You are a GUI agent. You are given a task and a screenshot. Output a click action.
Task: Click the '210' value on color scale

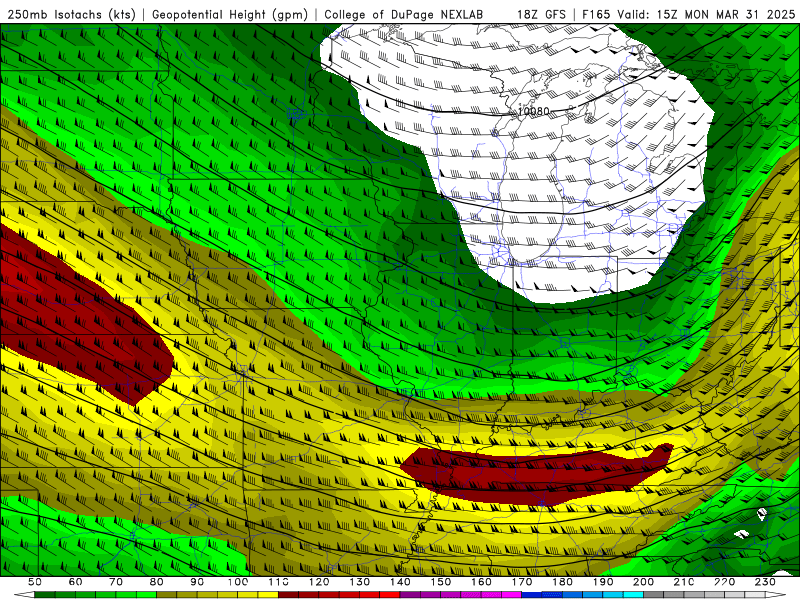tap(684, 582)
